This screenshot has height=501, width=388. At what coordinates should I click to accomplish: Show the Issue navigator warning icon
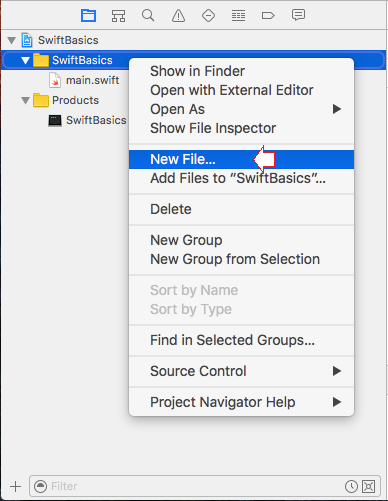point(178,16)
